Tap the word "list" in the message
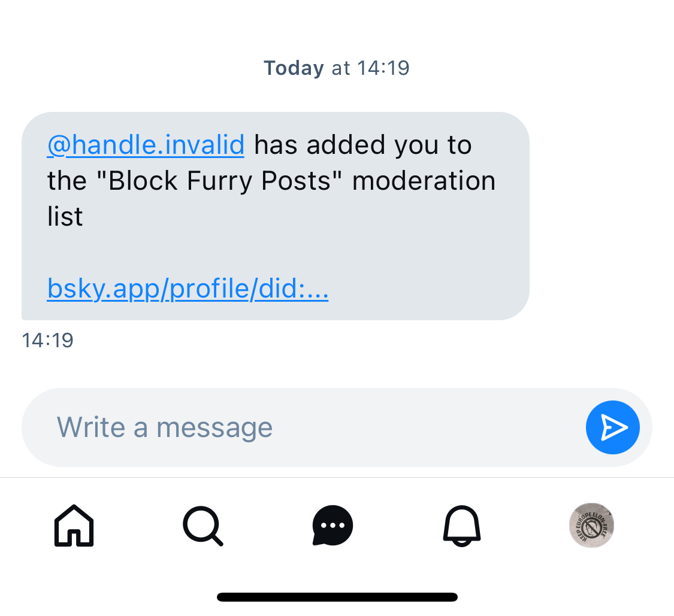This screenshot has width=674, height=616. click(x=65, y=217)
